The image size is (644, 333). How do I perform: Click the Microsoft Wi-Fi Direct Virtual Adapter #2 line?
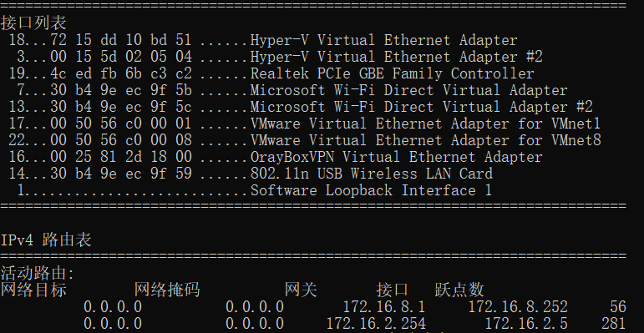point(301,107)
